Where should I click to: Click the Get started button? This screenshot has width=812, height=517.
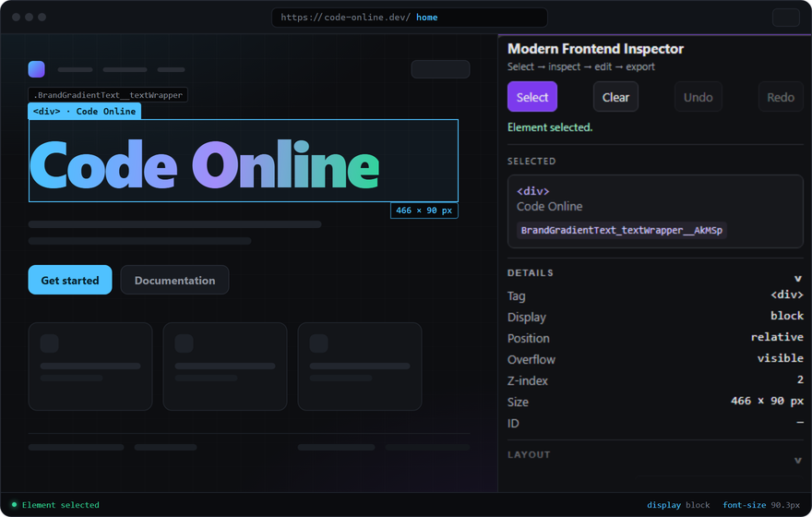[x=70, y=281]
